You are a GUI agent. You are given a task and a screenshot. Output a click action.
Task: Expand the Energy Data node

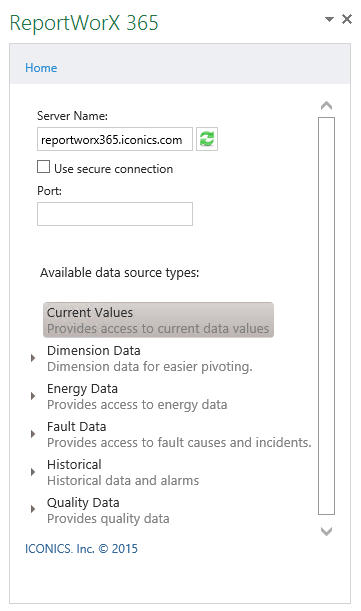pos(33,396)
